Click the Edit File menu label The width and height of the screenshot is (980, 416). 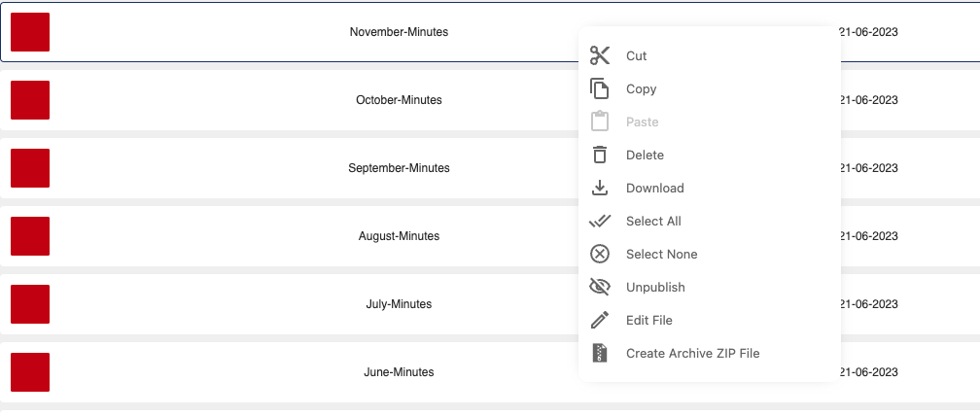point(649,321)
